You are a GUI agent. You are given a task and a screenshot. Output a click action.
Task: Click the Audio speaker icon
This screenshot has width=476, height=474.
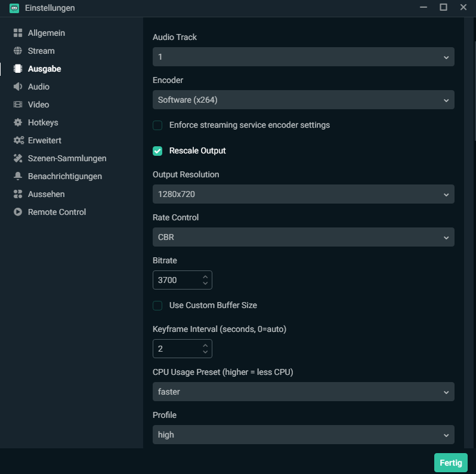(x=18, y=87)
